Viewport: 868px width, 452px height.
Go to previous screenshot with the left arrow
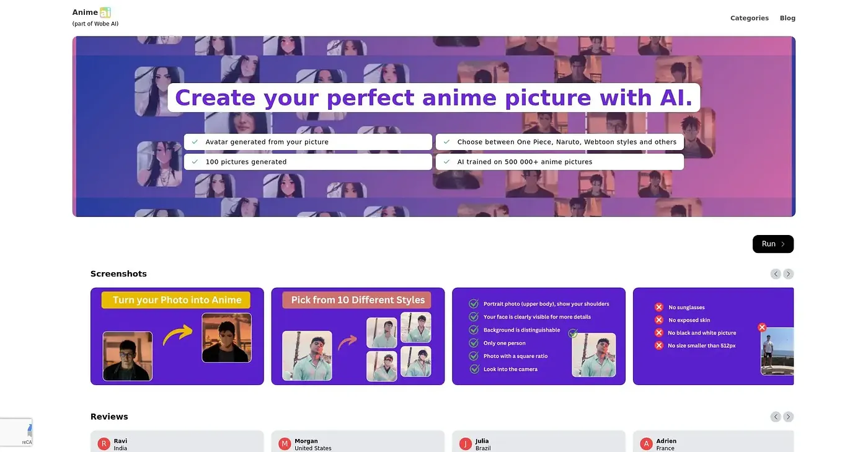point(776,274)
